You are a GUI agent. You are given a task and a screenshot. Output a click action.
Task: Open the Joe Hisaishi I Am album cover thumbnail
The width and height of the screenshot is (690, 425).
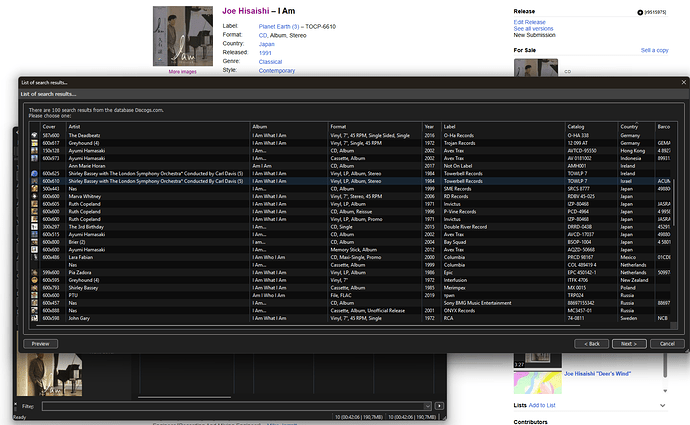tap(183, 36)
